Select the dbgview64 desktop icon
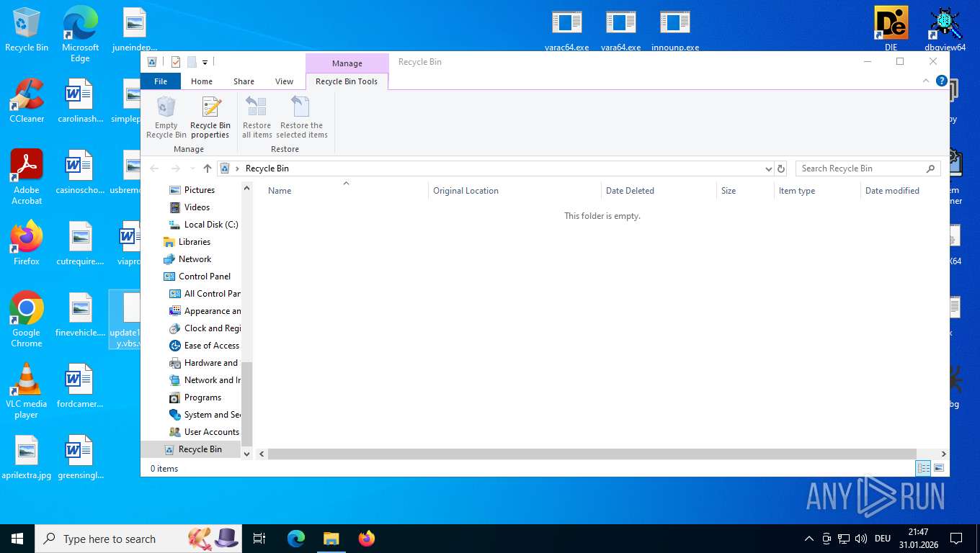980x553 pixels. click(945, 29)
